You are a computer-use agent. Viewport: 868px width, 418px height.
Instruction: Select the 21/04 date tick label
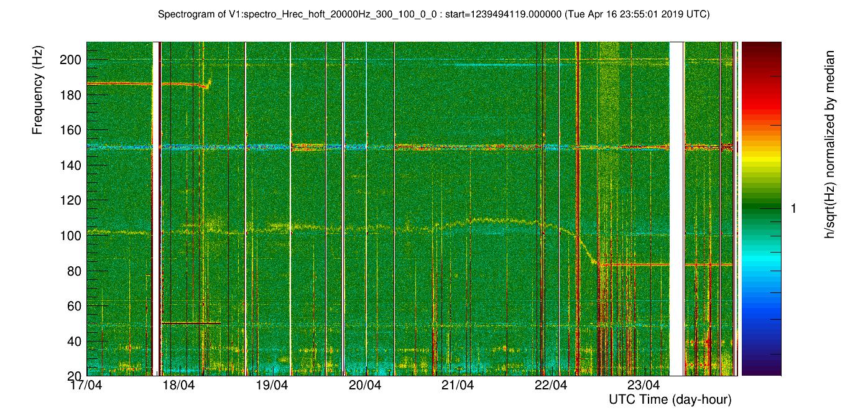pos(458,385)
